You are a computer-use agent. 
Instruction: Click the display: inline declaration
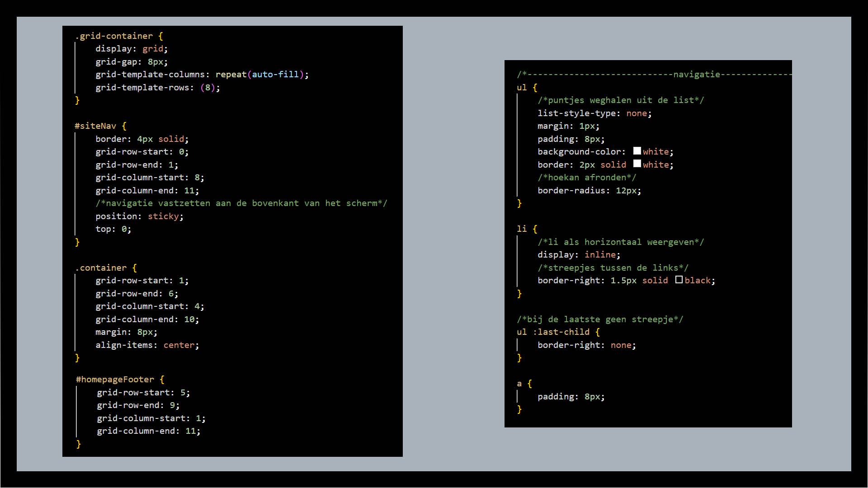(579, 254)
